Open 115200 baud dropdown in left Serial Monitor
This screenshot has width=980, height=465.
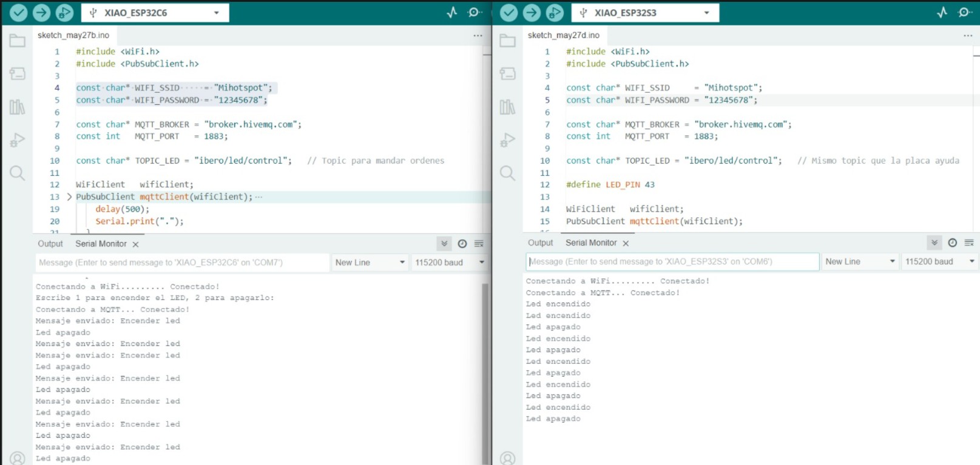coord(449,263)
